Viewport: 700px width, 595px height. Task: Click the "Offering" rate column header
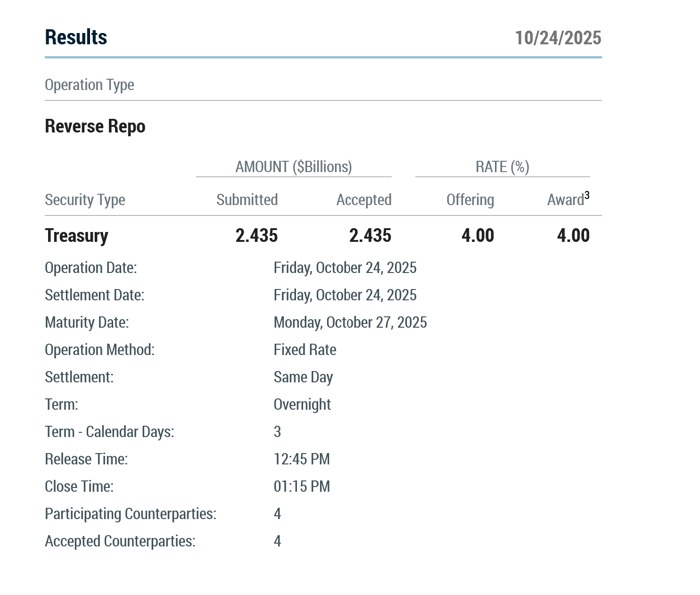[x=470, y=200]
